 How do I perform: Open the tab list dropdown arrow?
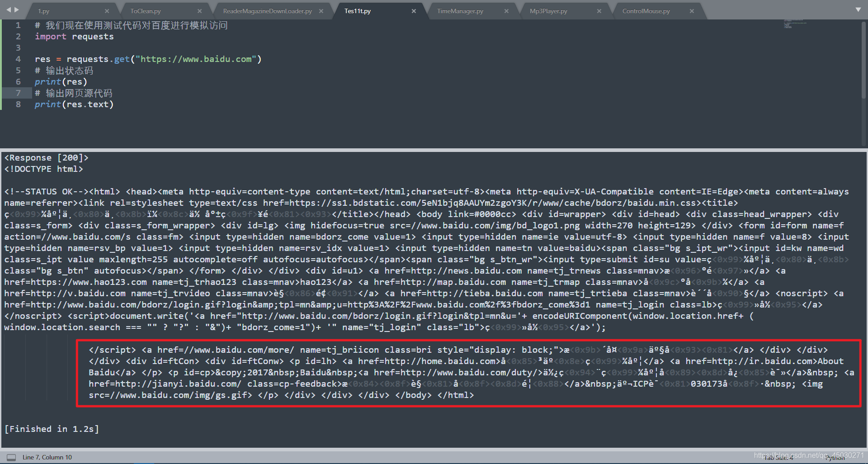coord(858,9)
